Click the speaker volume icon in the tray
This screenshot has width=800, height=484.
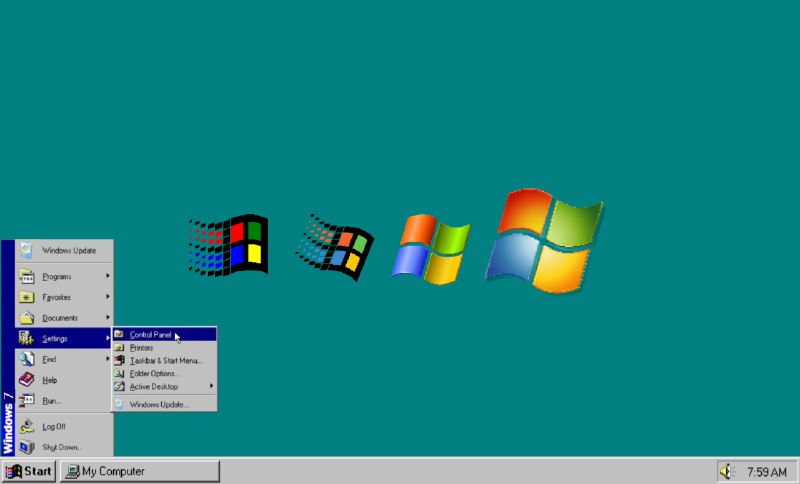[726, 472]
